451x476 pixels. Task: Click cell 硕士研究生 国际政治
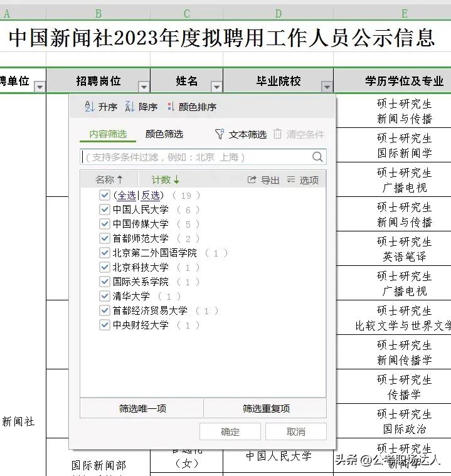click(x=393, y=421)
